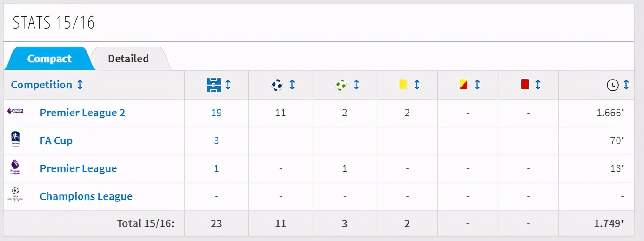Open the Premier League 2 link

tap(82, 113)
